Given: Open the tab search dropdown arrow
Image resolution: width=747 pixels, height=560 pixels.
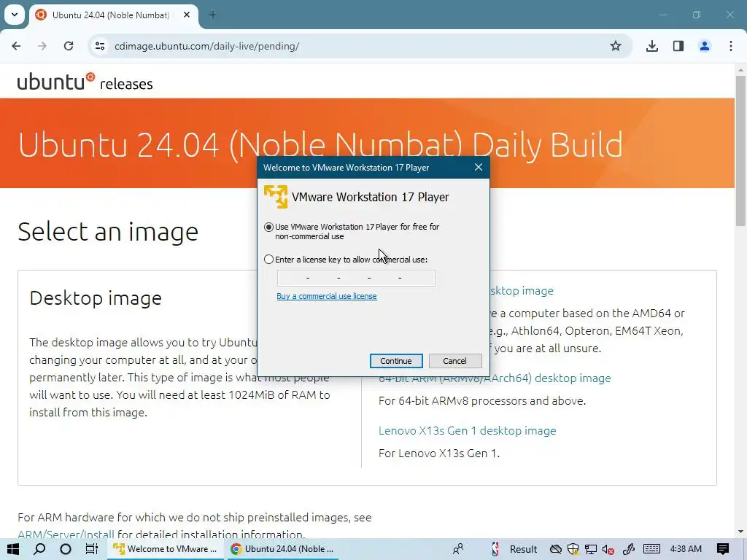Looking at the screenshot, I should coord(15,15).
